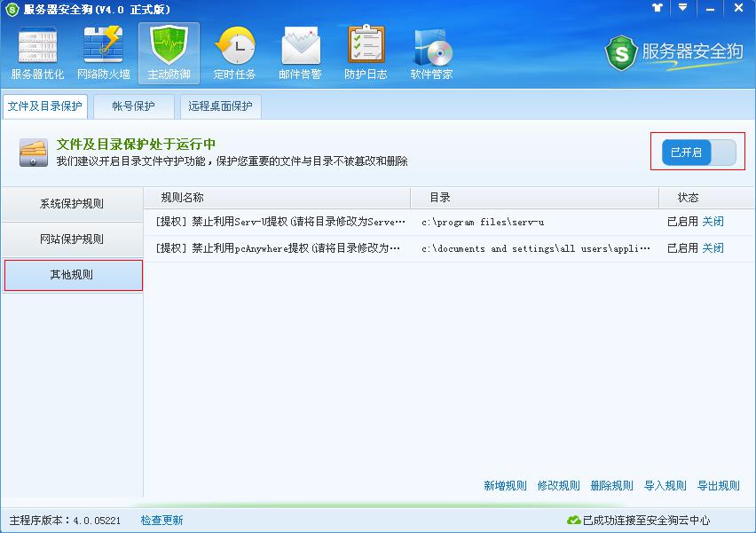Open the 其他规则 section
756x533 pixels.
[71, 275]
